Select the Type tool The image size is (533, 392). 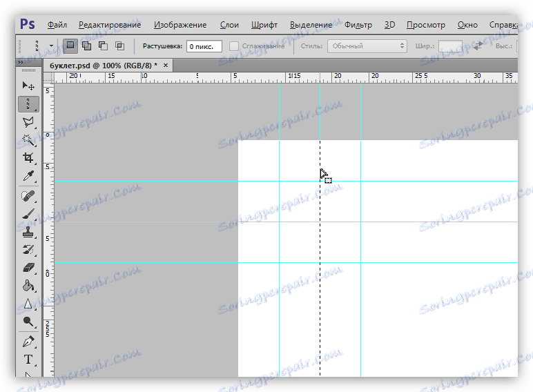tap(28, 360)
